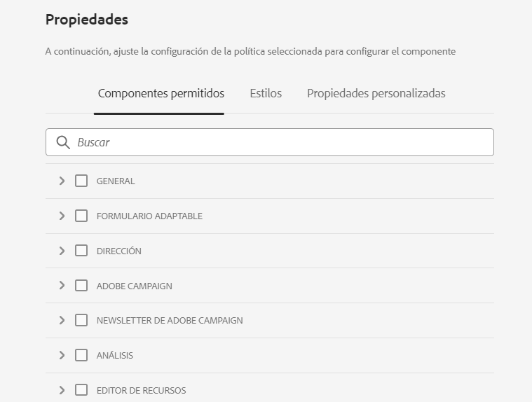Expand EDITOR DE RECURSOS chevron
The height and width of the screenshot is (402, 532).
[x=62, y=390]
